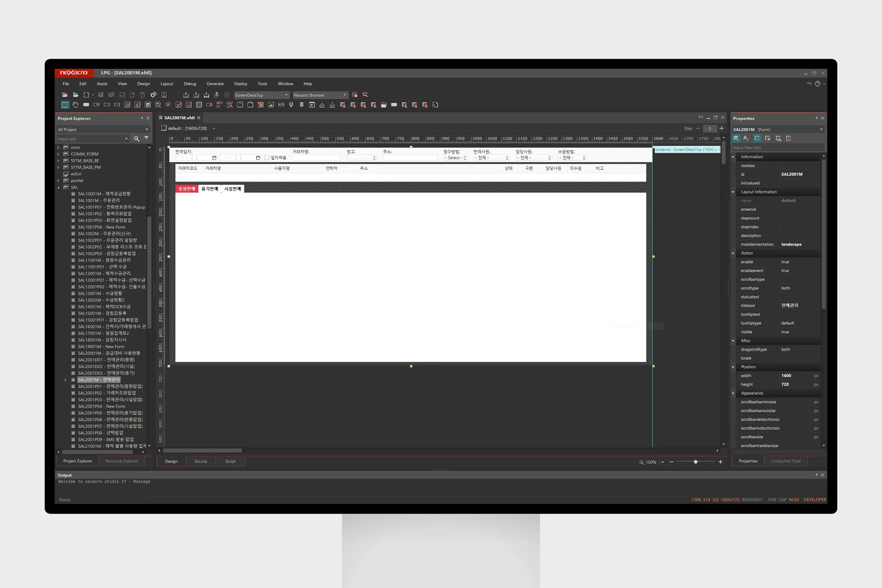
Task: Toggle categorized view in Properties toolbar
Action: [736, 138]
